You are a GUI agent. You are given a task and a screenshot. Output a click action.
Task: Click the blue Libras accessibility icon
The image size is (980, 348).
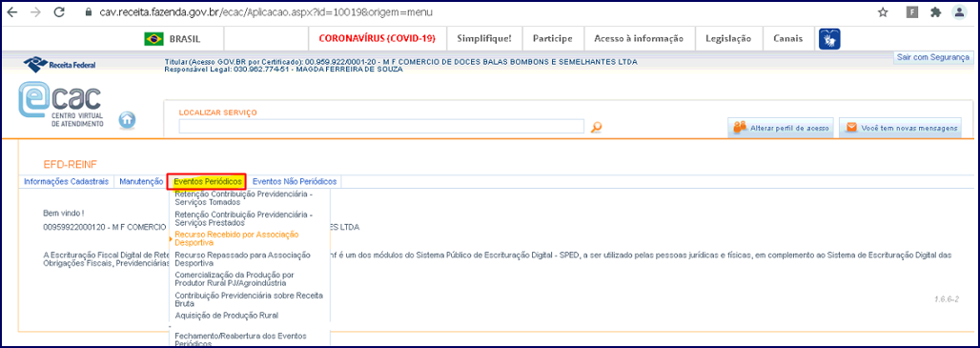[829, 39]
